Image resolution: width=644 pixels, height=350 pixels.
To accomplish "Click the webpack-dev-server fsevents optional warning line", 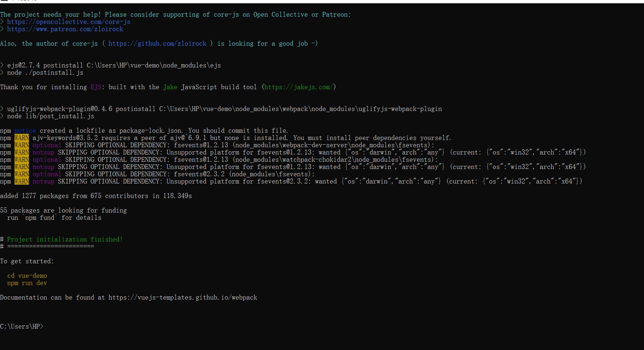I will click(x=217, y=145).
